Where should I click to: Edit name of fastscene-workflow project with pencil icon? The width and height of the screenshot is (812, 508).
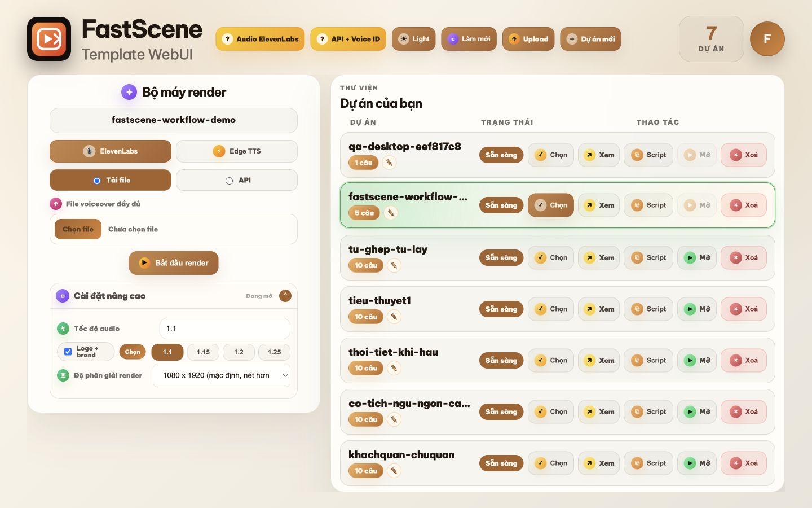(x=390, y=213)
